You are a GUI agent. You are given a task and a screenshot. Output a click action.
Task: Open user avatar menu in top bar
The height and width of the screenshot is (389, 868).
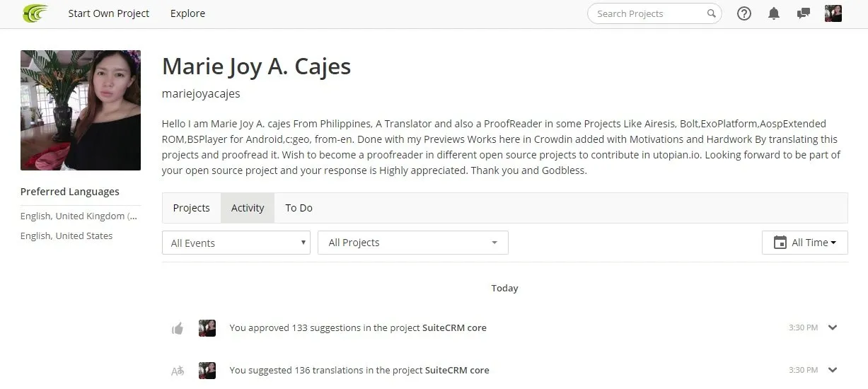click(833, 13)
